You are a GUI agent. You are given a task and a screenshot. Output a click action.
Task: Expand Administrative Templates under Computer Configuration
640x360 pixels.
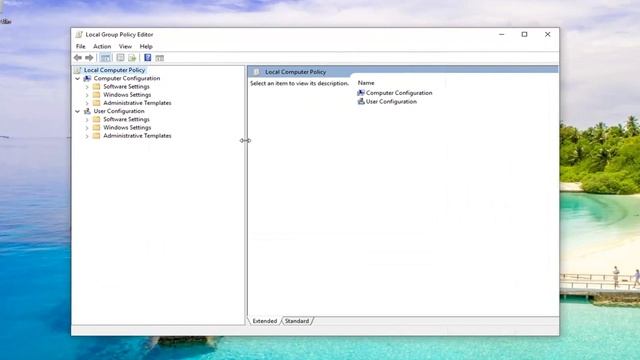(87, 103)
